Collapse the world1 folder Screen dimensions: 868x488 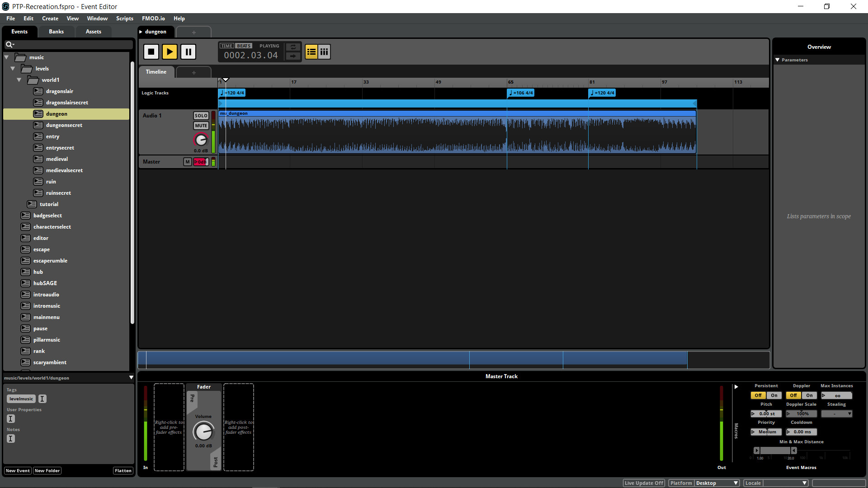19,80
